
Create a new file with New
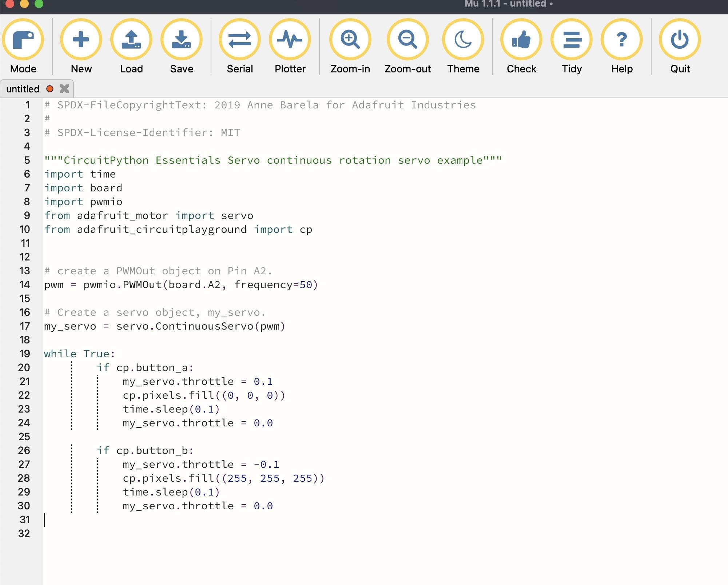(81, 40)
